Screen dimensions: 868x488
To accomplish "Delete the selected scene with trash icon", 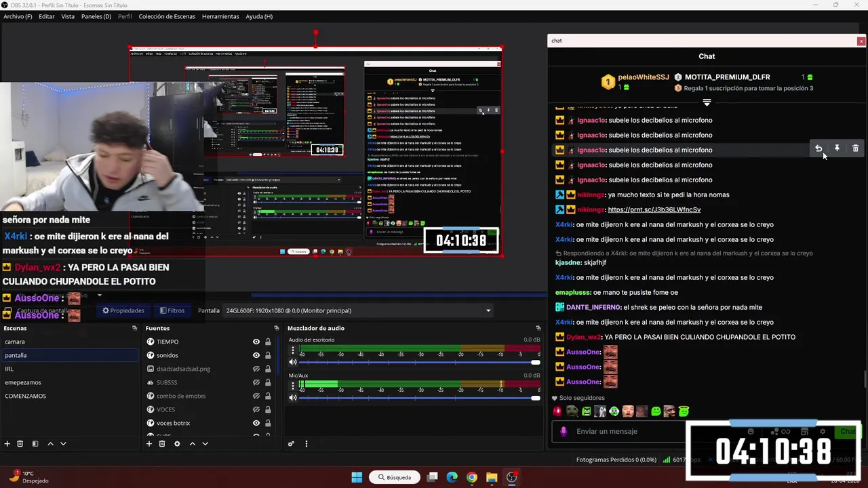I will [x=20, y=444].
